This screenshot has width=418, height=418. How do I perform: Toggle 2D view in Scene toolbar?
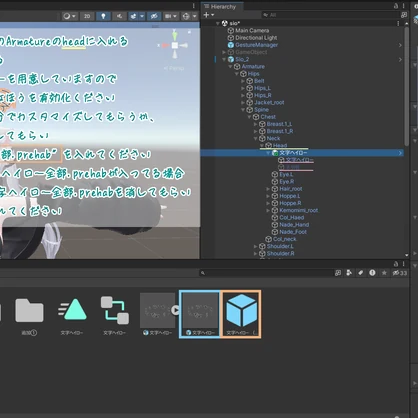pos(87,16)
